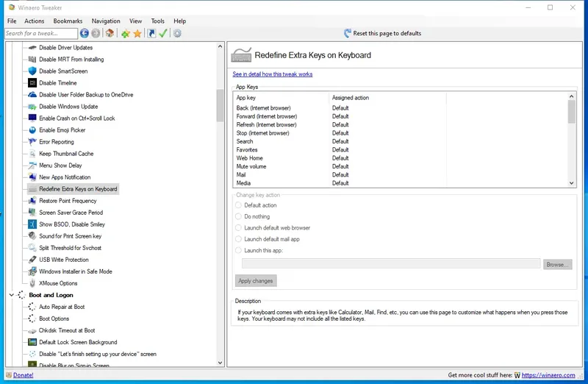The image size is (588, 384).
Task: Open the https://winaero.com link
Action: (548, 375)
